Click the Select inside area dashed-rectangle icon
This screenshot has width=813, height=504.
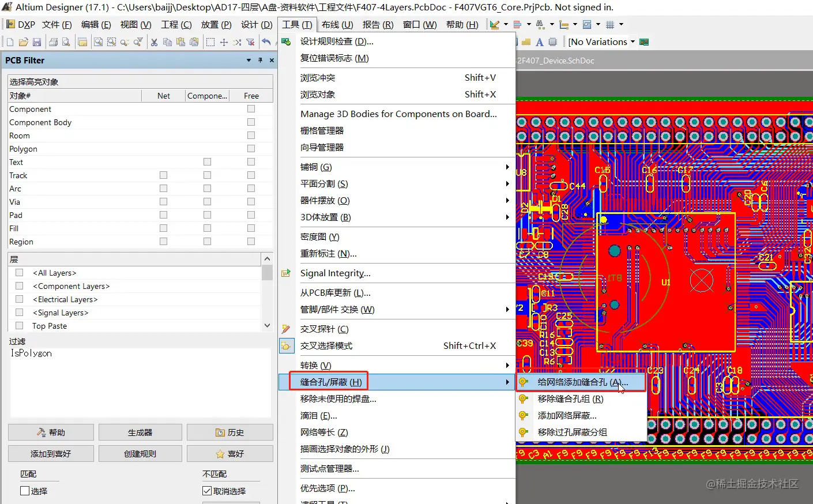pyautogui.click(x=210, y=42)
